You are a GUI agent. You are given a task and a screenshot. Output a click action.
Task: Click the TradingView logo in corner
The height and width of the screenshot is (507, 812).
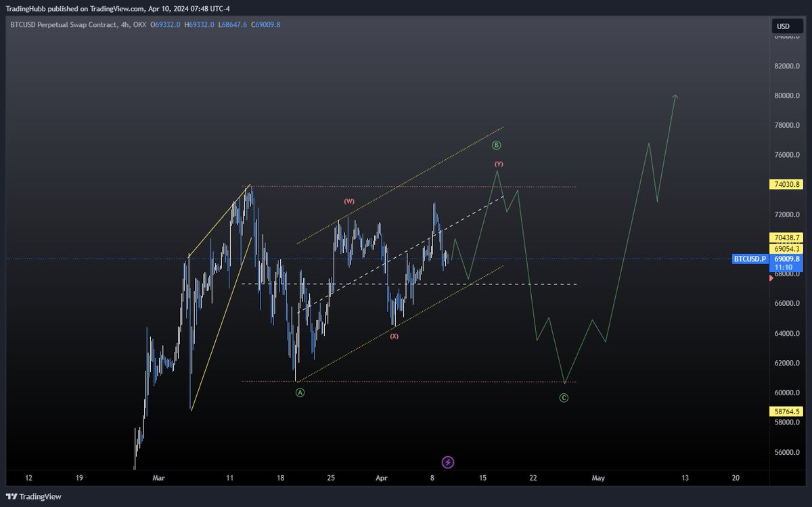(33, 496)
